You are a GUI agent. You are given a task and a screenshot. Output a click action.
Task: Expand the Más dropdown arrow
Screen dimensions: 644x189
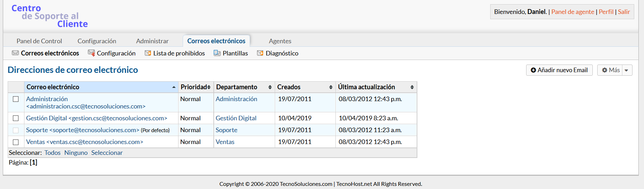pos(627,70)
